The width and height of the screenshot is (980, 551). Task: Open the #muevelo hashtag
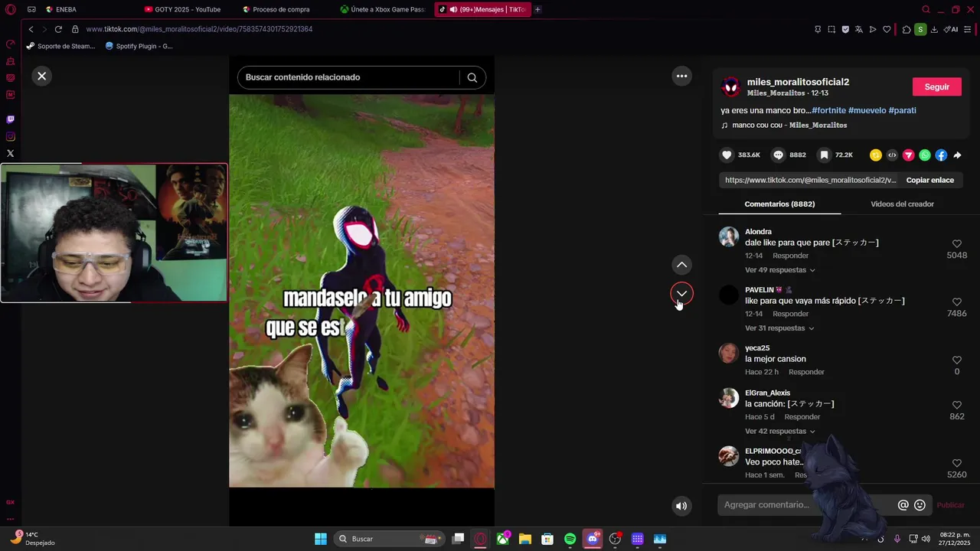point(867,110)
